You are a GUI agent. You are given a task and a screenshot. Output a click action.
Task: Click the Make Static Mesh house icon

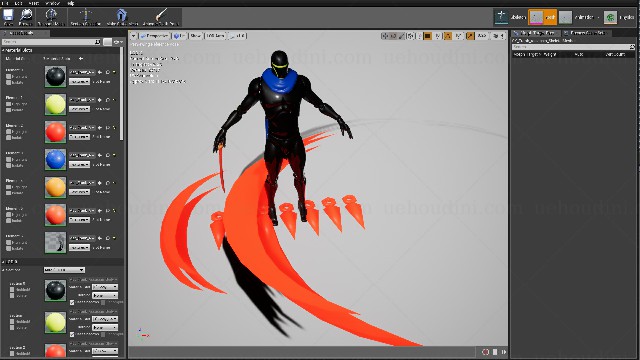click(121, 16)
